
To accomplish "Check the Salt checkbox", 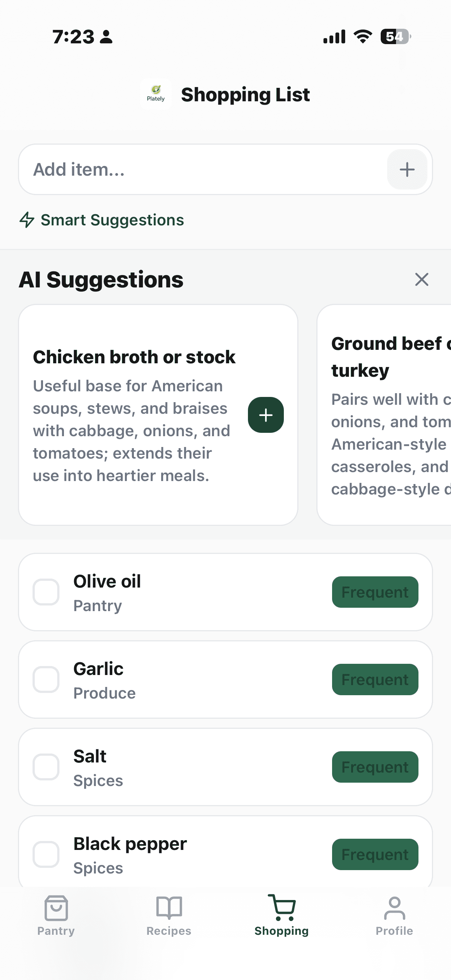I will (x=46, y=767).
